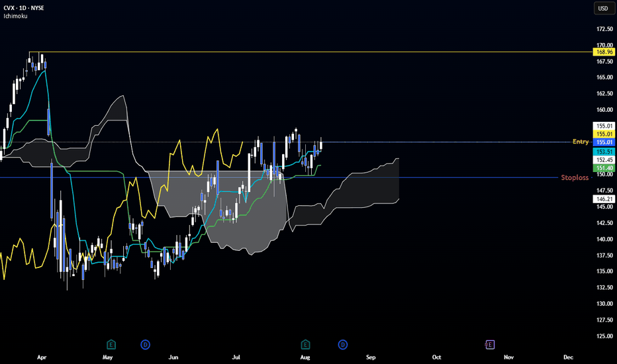Select the CVX · 1D · NYSE symbol title
Screen dimensions: 617x364
24,8
